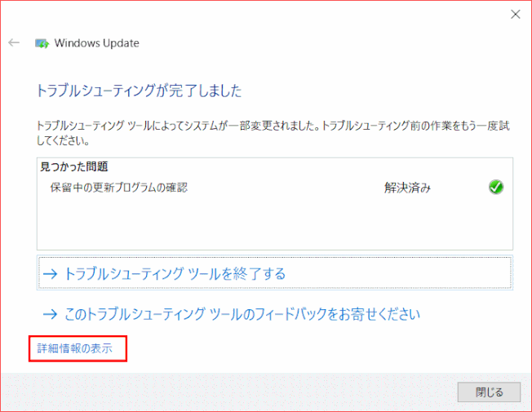
Task: Click the トラブルシューティングが完了しました heading
Action: pos(139,91)
